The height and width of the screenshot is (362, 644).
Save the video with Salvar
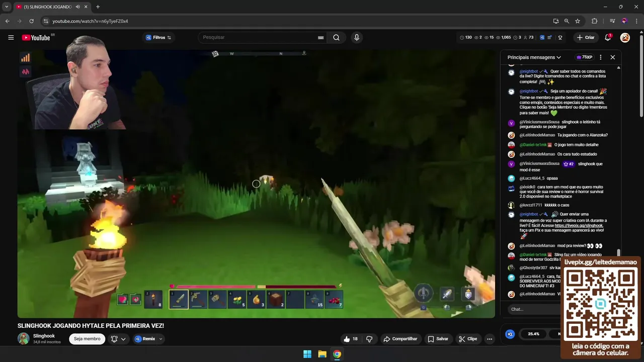438,339
